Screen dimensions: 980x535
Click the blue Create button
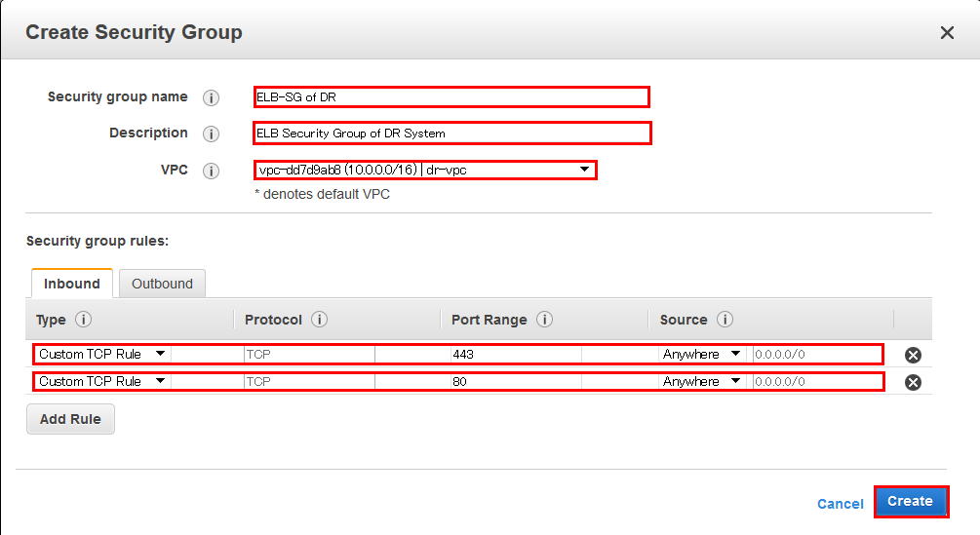coord(910,501)
